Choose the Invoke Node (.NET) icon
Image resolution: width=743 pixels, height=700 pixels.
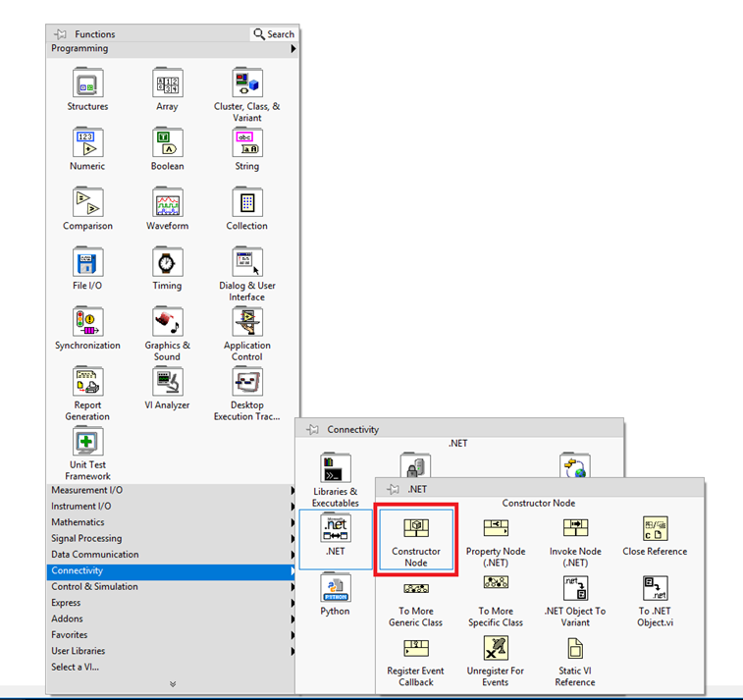[575, 528]
